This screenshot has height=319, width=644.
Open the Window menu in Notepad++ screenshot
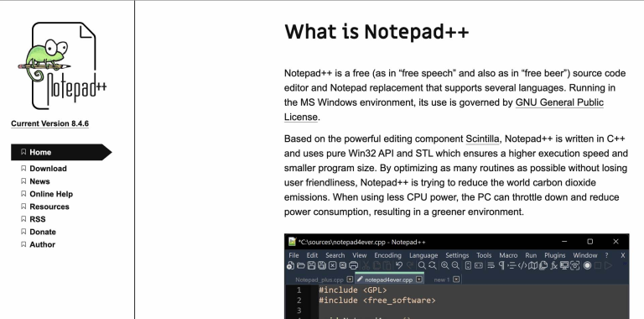click(584, 255)
